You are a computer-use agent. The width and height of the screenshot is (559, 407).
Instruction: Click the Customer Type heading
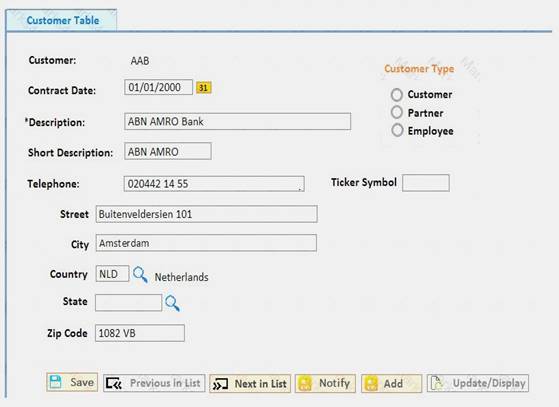click(419, 69)
